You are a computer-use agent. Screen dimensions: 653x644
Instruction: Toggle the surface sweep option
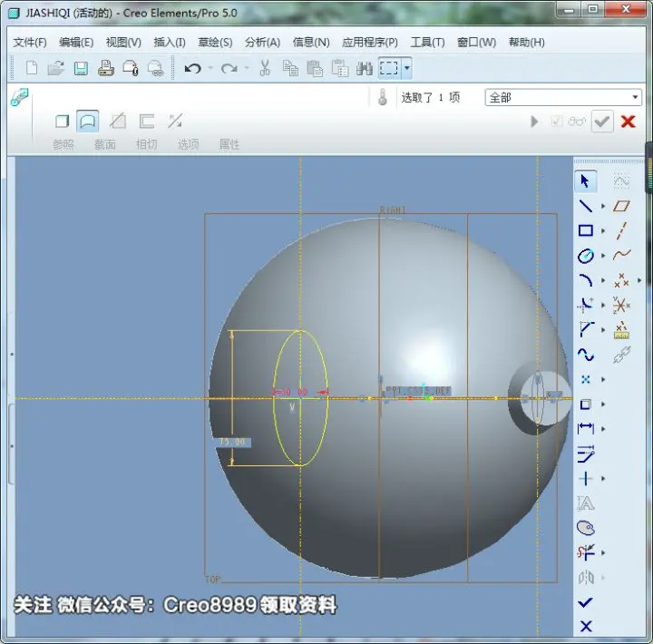click(x=87, y=122)
